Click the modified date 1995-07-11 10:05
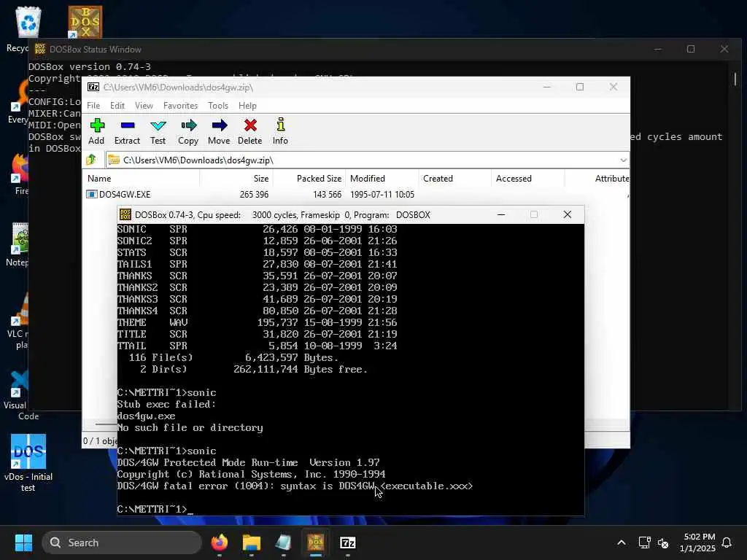Viewport: 747px width, 560px height. coord(382,194)
